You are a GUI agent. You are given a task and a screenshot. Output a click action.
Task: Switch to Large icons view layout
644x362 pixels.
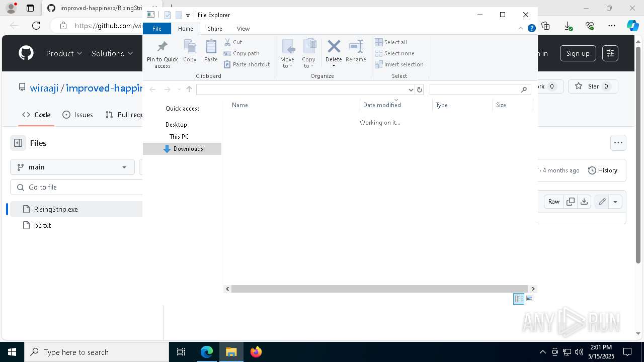tap(530, 299)
